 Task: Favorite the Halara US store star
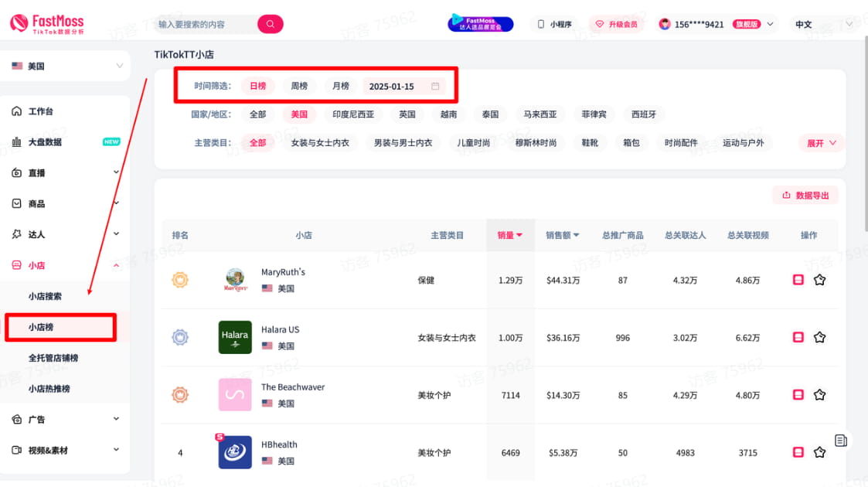(x=819, y=337)
